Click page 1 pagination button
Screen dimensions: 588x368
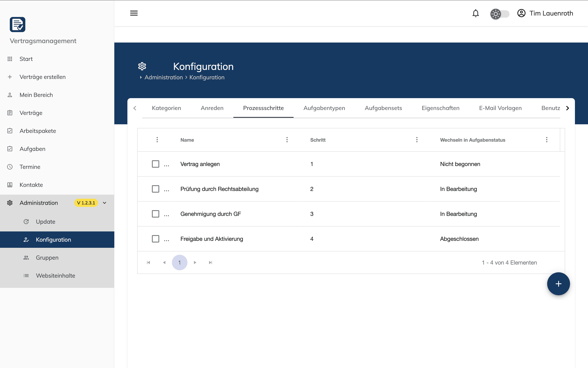(x=179, y=263)
